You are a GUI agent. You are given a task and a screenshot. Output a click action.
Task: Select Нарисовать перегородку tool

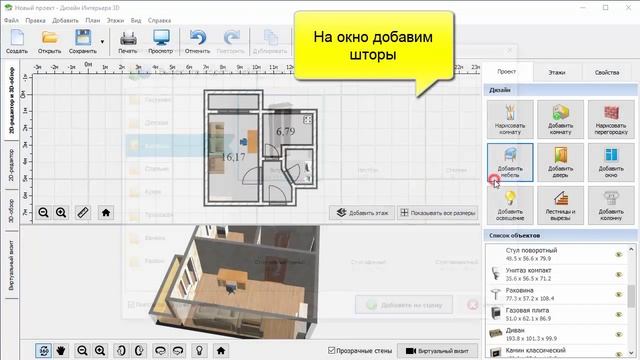point(611,119)
